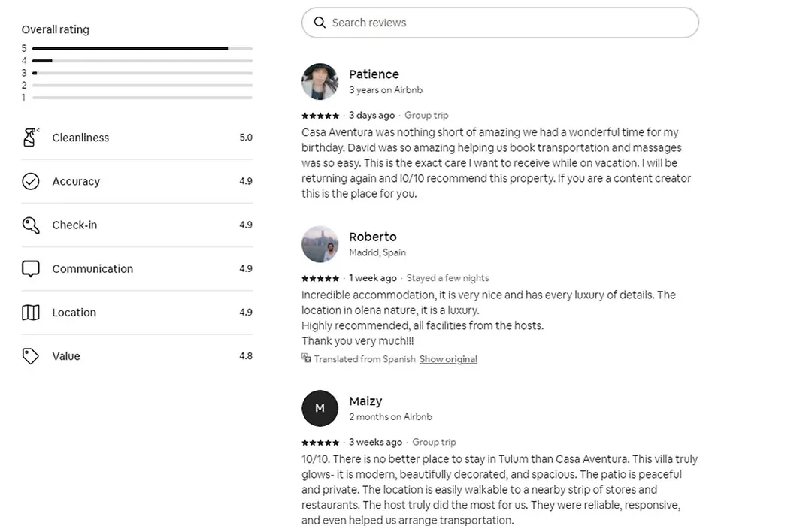The width and height of the screenshot is (812, 526).
Task: Click the translate icon beside Translated from Spanish
Action: 306,358
